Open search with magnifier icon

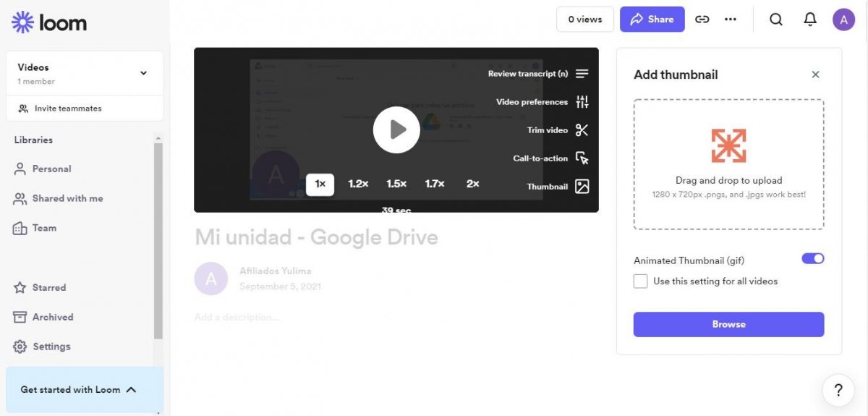776,20
